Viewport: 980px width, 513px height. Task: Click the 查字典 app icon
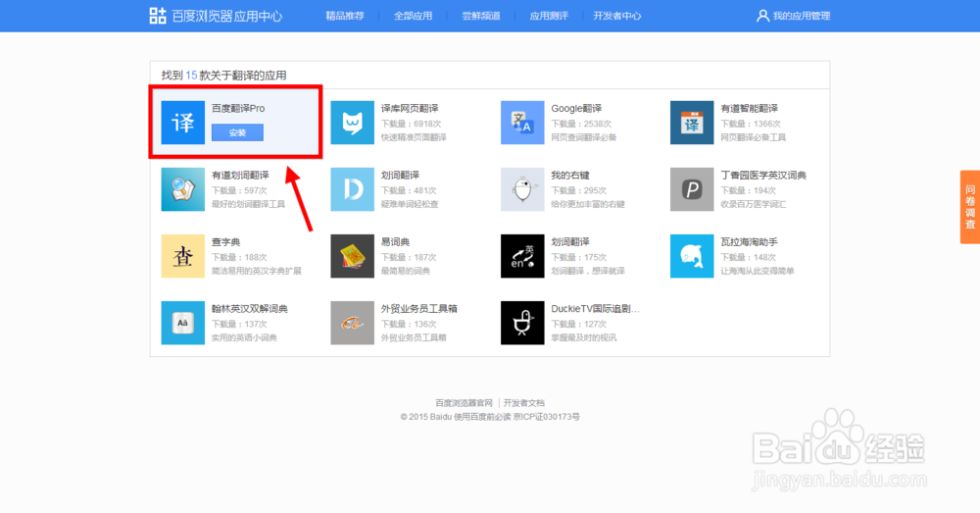[x=182, y=256]
